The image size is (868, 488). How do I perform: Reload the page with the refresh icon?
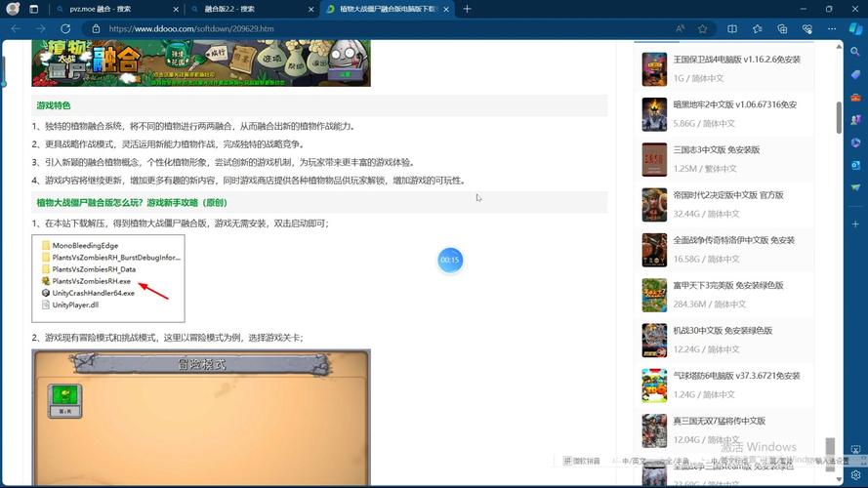(65, 28)
